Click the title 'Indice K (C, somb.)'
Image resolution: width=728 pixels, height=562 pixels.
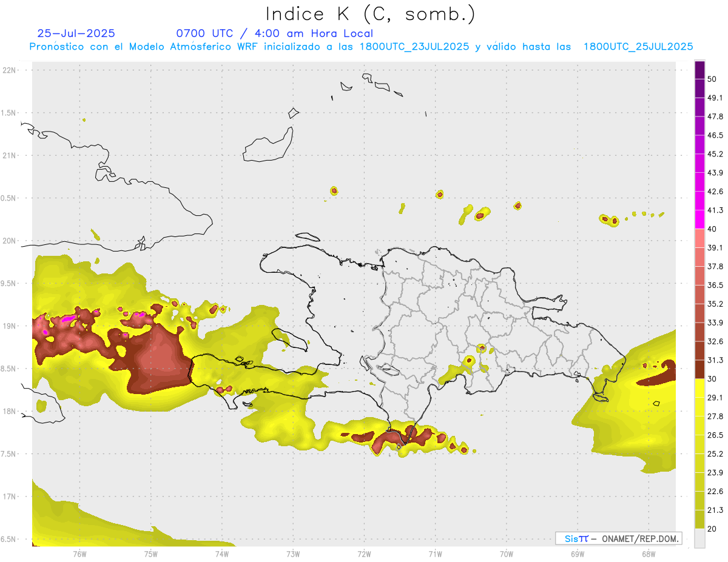[x=370, y=15]
